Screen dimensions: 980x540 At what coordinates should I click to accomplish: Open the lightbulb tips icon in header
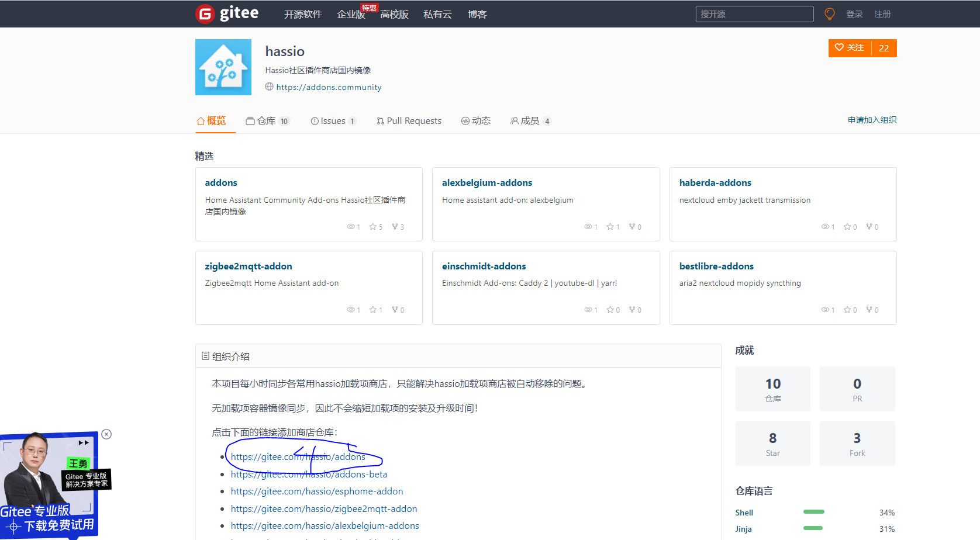(829, 13)
